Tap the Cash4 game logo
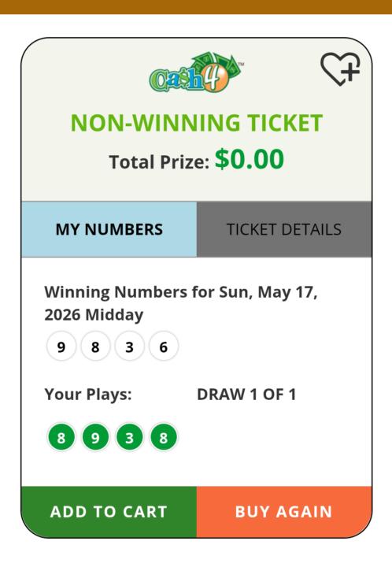This screenshot has height=567, width=392. [196, 72]
